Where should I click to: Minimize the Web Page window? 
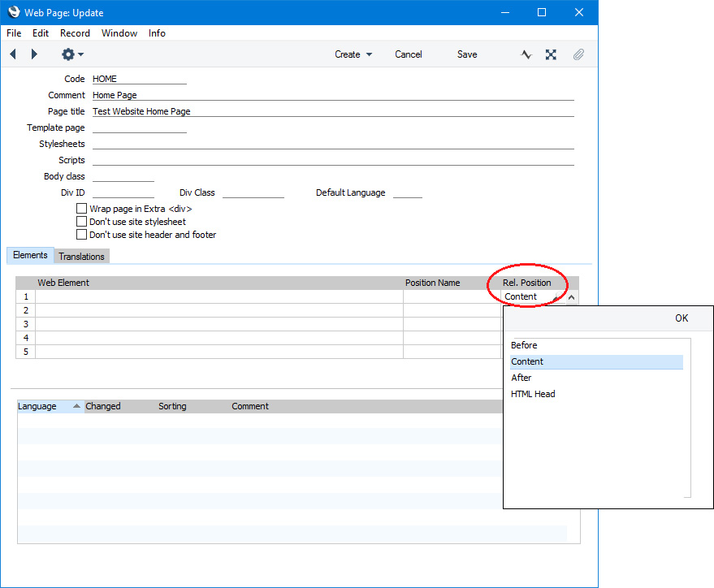point(505,12)
